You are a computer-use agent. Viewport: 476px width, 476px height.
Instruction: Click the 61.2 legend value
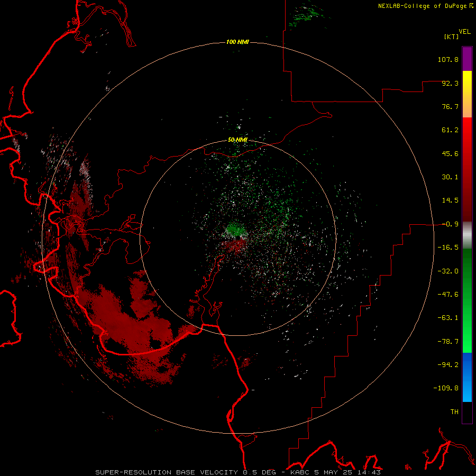(450, 130)
